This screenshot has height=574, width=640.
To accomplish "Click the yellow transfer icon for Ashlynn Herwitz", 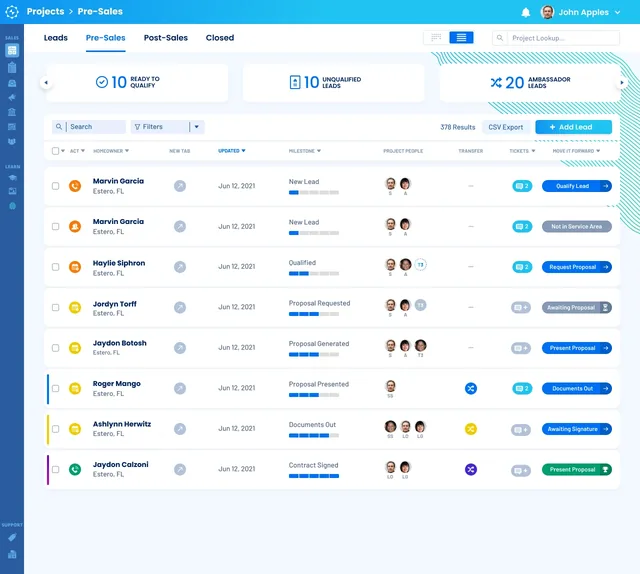I will [471, 429].
